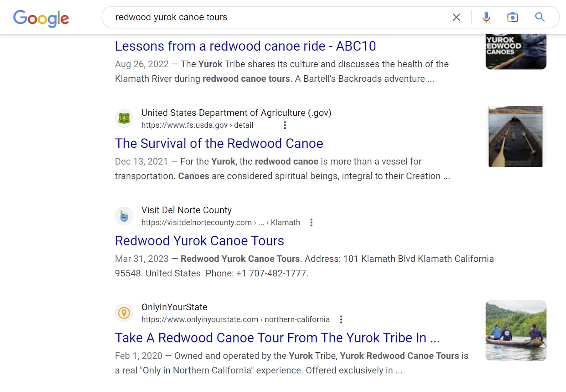The height and width of the screenshot is (392, 566).
Task: Open more options for OnlyInYourState result
Action: coord(341,320)
